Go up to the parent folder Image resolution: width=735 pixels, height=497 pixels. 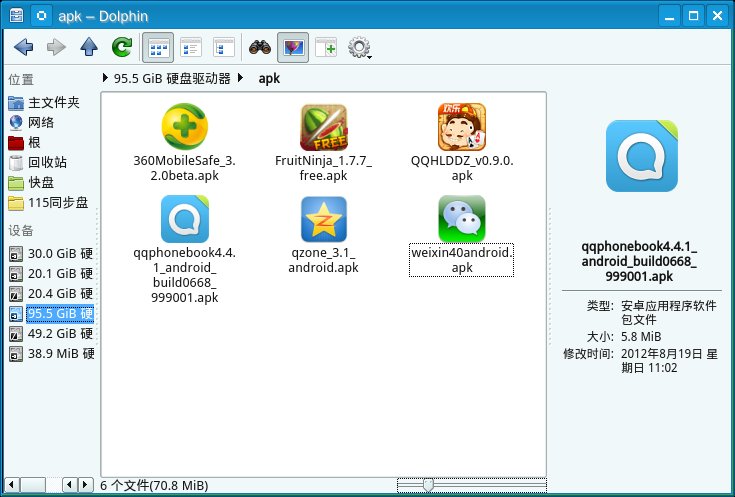[89, 47]
